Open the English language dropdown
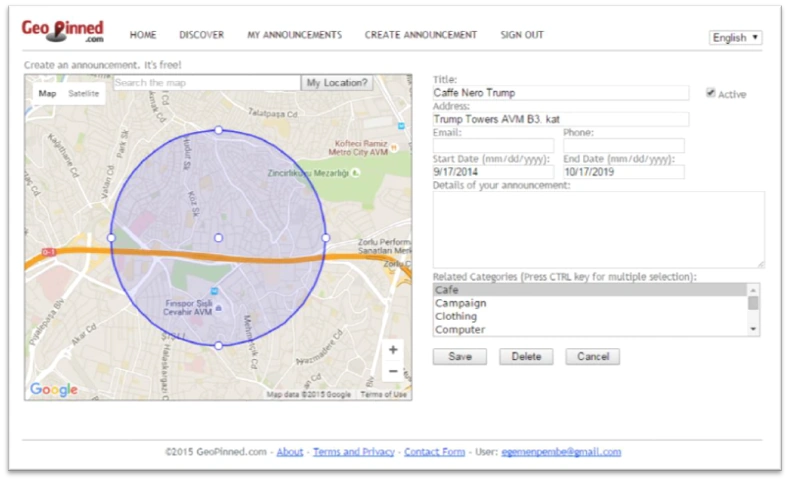 coord(735,38)
